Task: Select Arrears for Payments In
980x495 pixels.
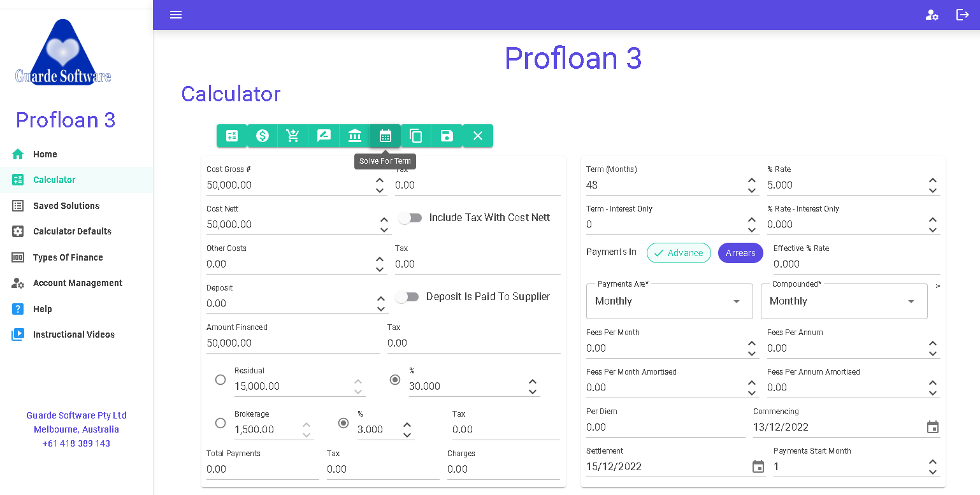Action: tap(740, 253)
